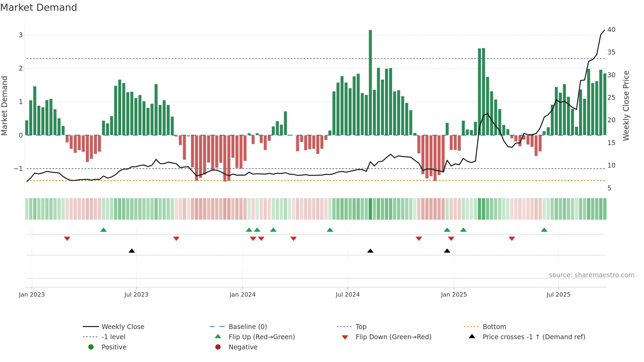
Task: Click the black price-cross triangle in December 2024
Action: pyautogui.click(x=447, y=251)
